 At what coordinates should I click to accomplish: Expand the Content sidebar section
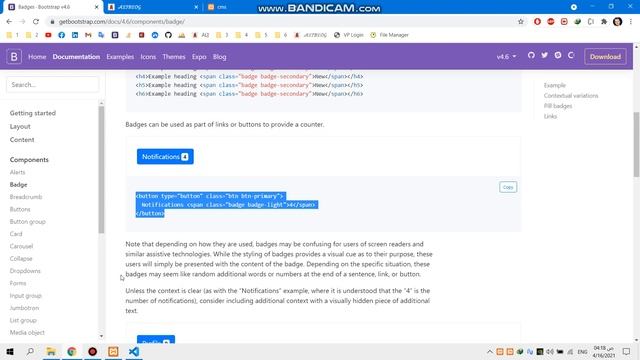22,140
